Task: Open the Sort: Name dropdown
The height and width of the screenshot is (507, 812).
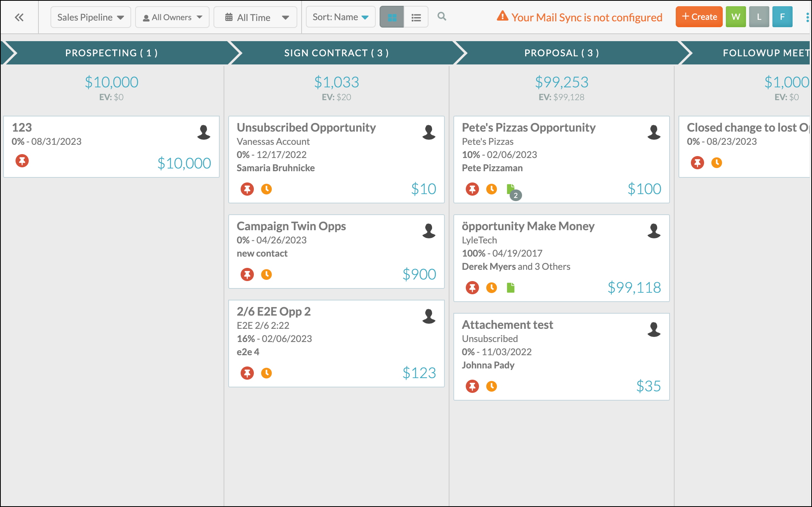Action: 340,17
